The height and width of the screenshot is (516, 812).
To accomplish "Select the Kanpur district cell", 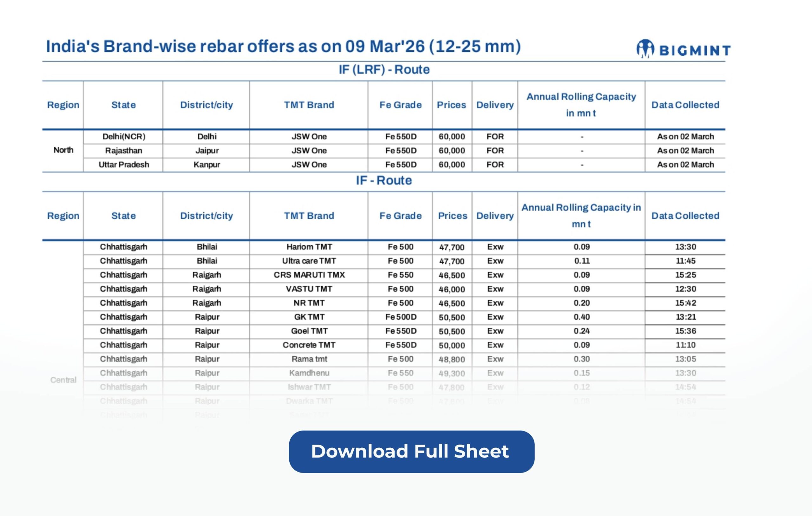I will (x=207, y=165).
